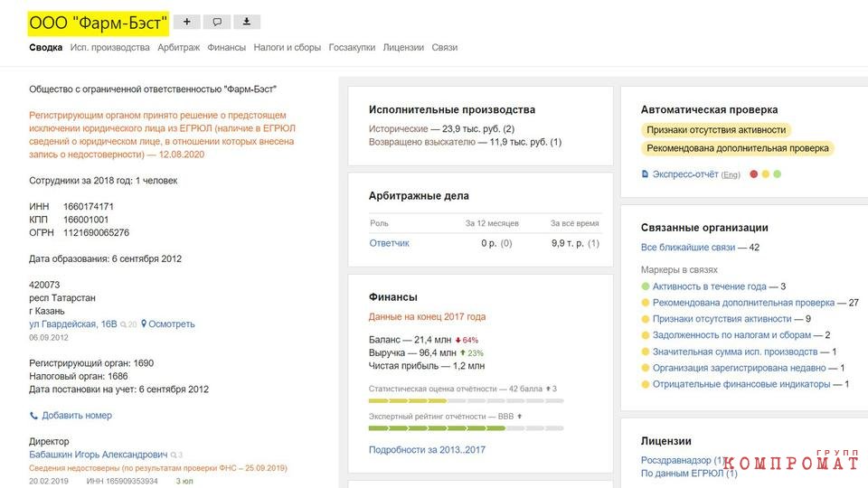Viewport: 868px width, 488px height.
Task: Click the Осмотреть link
Action: pyautogui.click(x=172, y=324)
